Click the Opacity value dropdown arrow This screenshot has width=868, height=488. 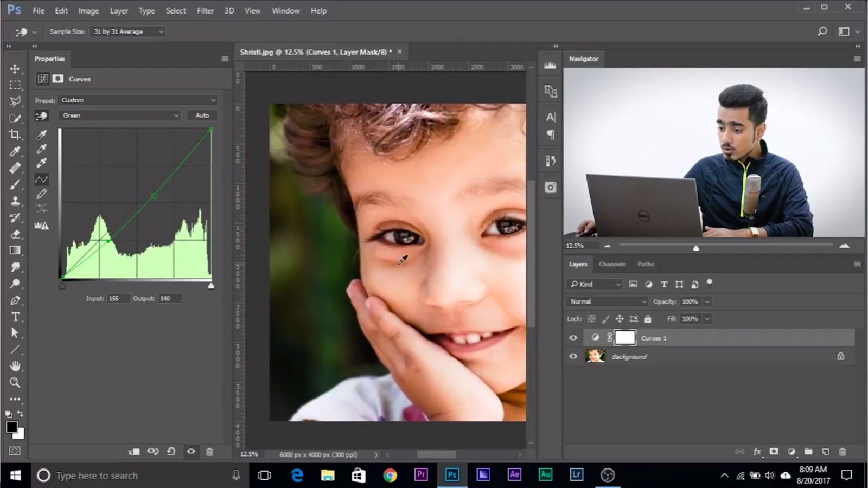point(707,301)
